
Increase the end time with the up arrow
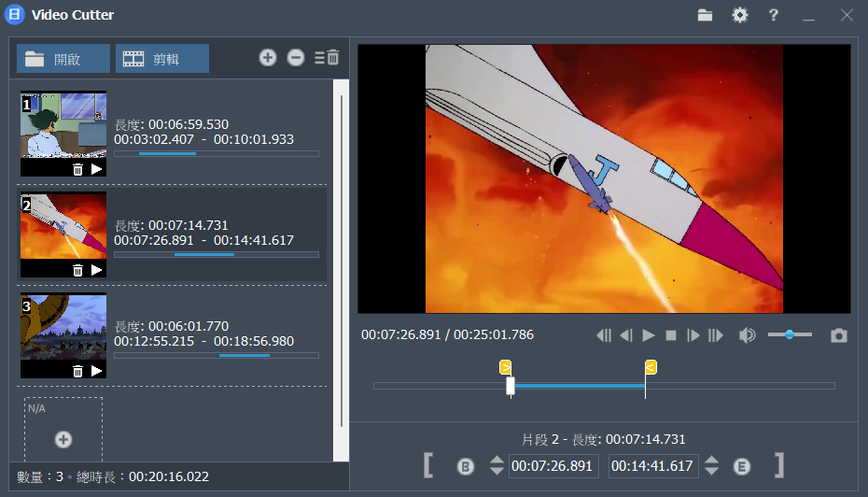point(712,460)
